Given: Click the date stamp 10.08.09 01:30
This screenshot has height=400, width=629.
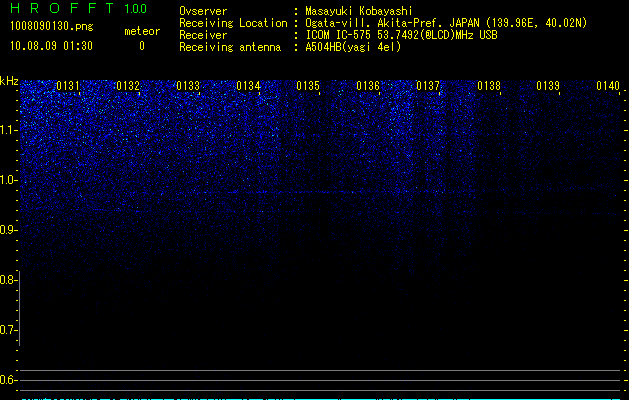Looking at the screenshot, I should (51, 46).
